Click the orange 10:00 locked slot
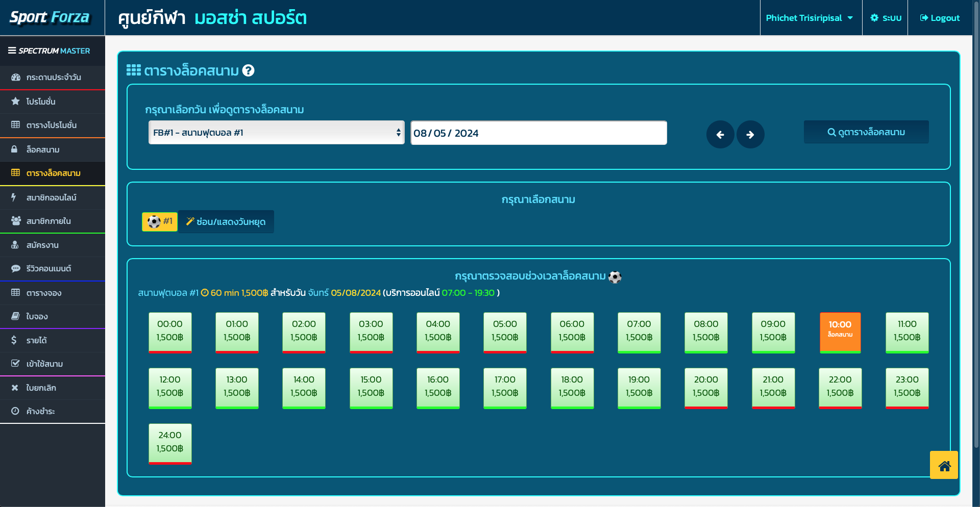The width and height of the screenshot is (980, 507). click(x=840, y=332)
